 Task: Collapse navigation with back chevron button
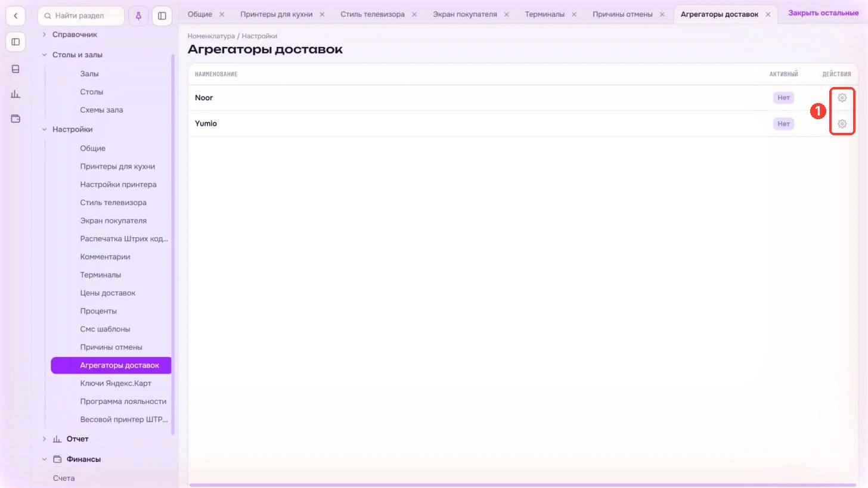(15, 16)
